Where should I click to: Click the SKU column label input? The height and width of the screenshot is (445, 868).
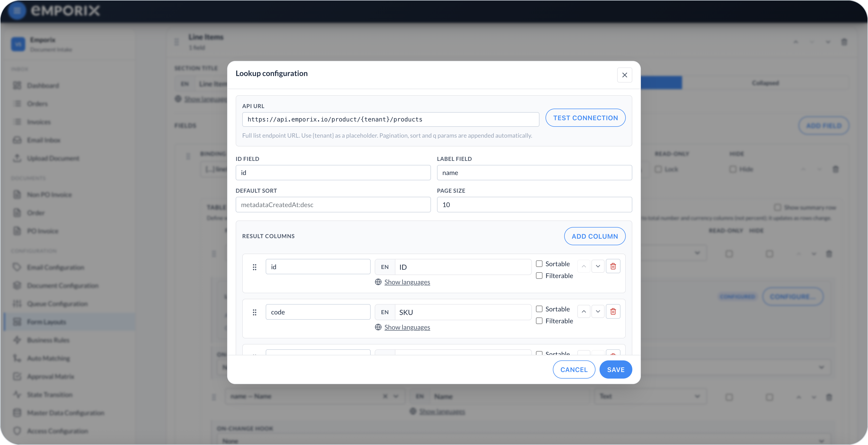463,312
